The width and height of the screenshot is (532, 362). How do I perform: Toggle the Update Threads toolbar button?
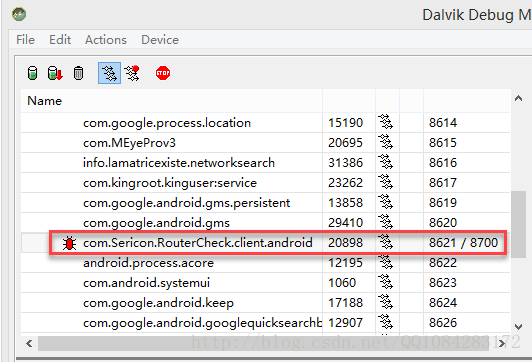pyautogui.click(x=109, y=73)
